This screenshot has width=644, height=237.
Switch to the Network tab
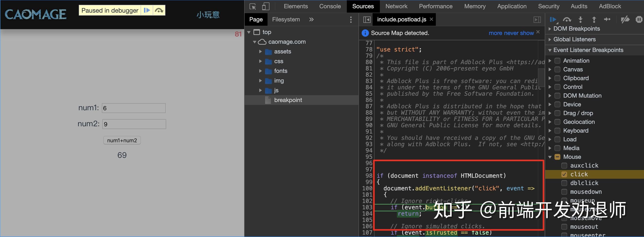click(x=396, y=6)
